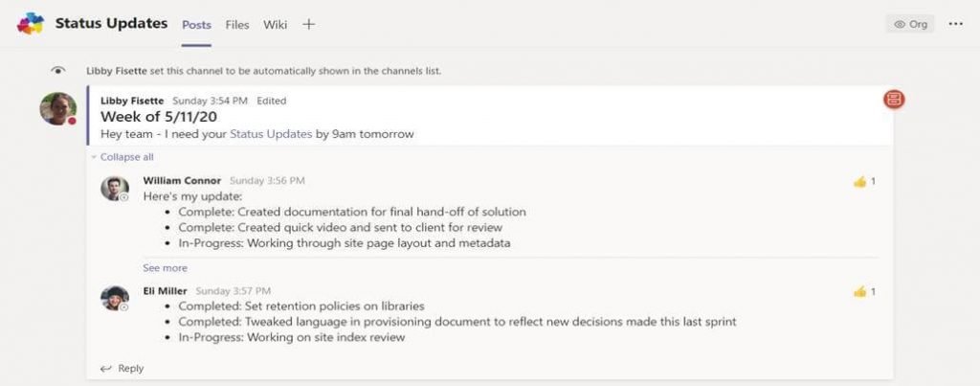This screenshot has height=386, width=980.
Task: Click the red icon on Libby's post
Action: click(x=895, y=99)
